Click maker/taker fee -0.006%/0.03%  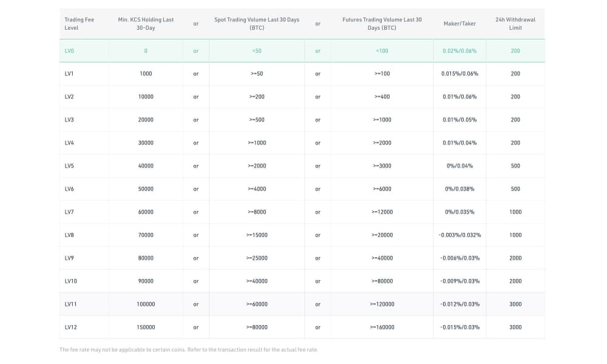pyautogui.click(x=459, y=258)
